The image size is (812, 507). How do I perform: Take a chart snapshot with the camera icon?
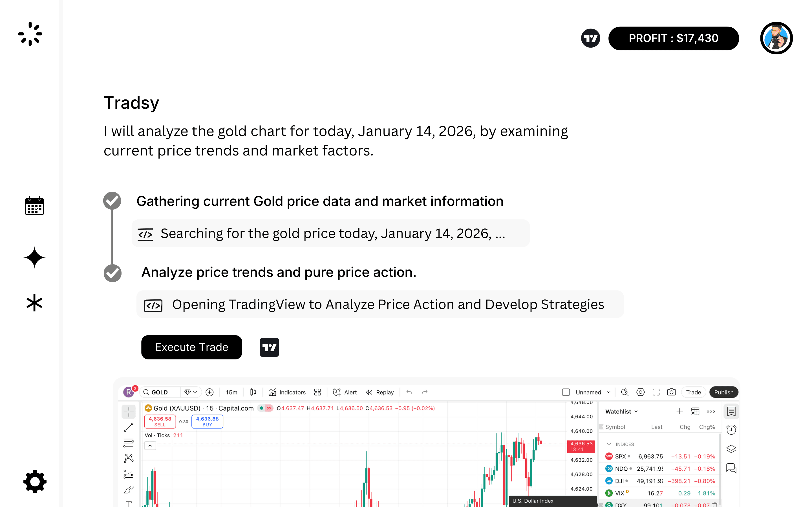pyautogui.click(x=671, y=392)
